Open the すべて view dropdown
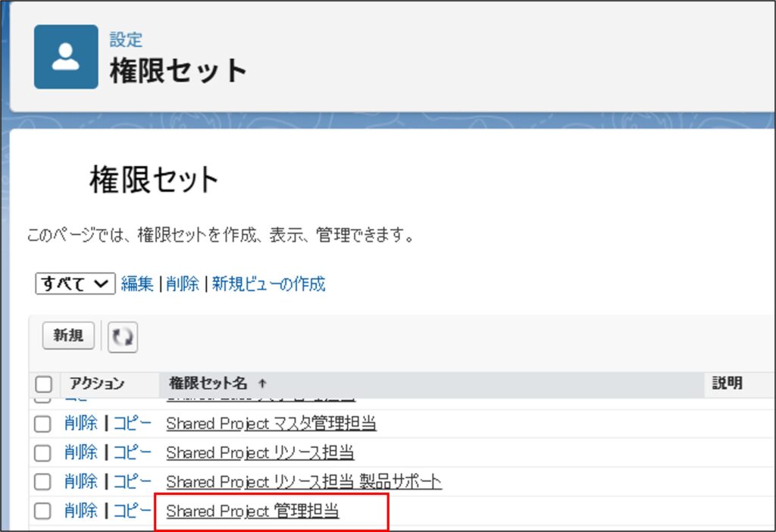This screenshot has width=776, height=532. click(74, 284)
